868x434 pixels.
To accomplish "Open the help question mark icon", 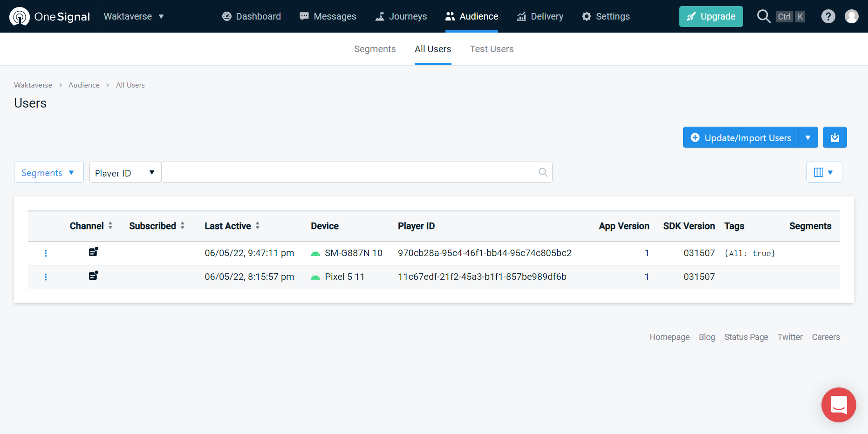I will click(x=828, y=16).
